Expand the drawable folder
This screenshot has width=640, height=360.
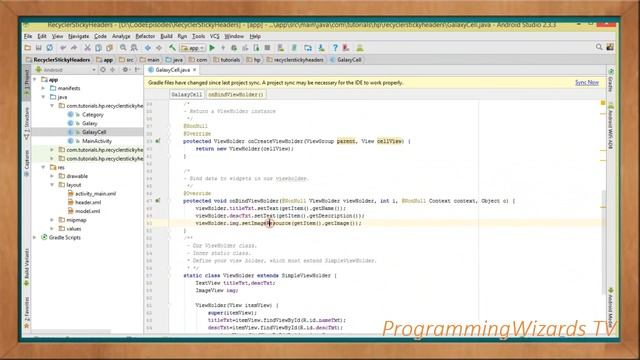(x=52, y=176)
